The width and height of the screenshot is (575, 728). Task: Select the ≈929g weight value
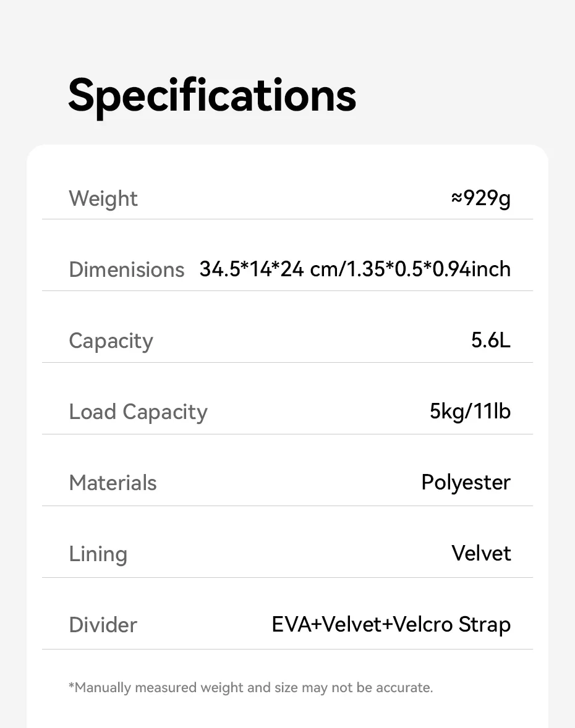point(481,198)
